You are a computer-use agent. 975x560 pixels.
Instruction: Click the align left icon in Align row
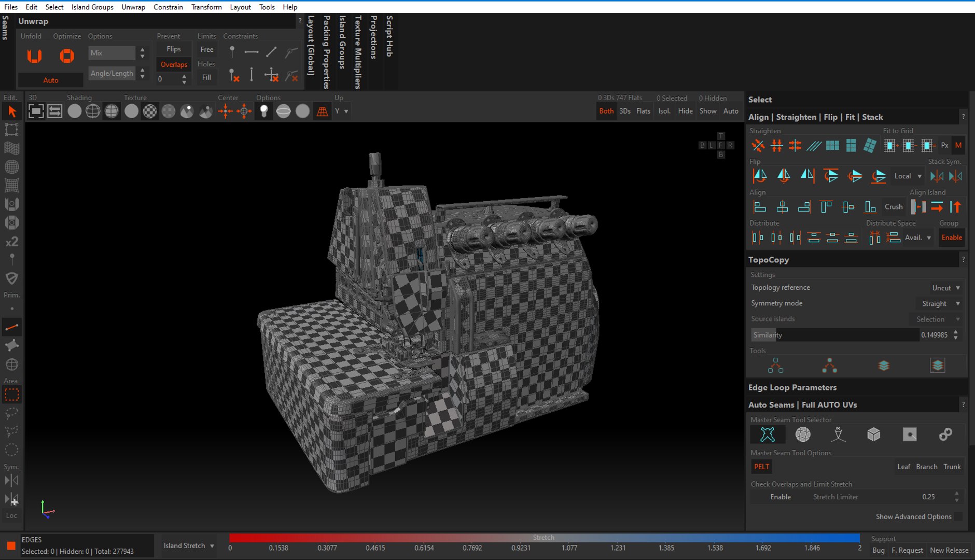(x=760, y=207)
